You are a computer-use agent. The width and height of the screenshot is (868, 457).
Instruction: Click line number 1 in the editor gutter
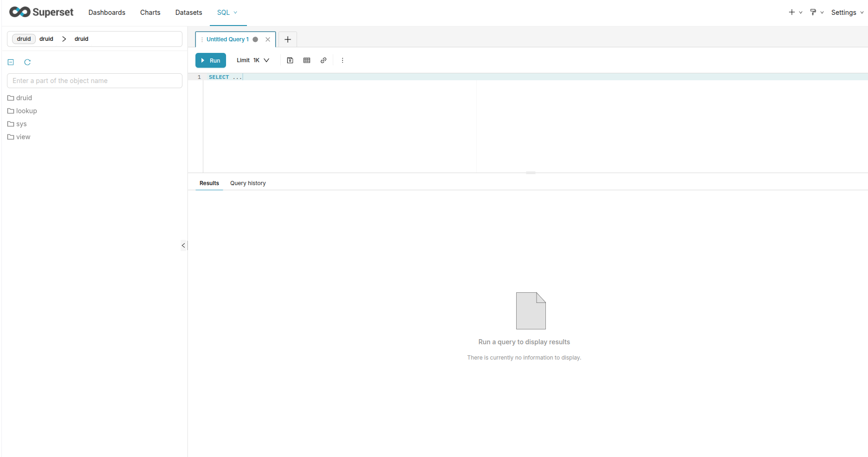(199, 77)
